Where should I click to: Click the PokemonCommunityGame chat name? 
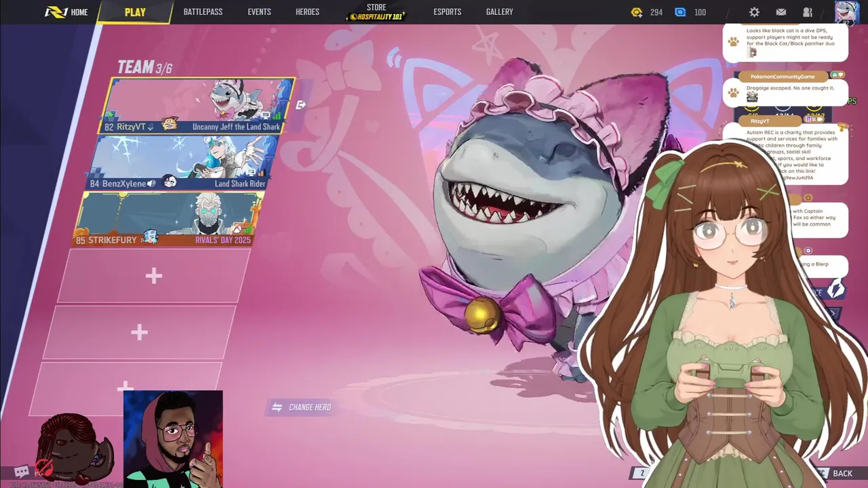point(783,77)
